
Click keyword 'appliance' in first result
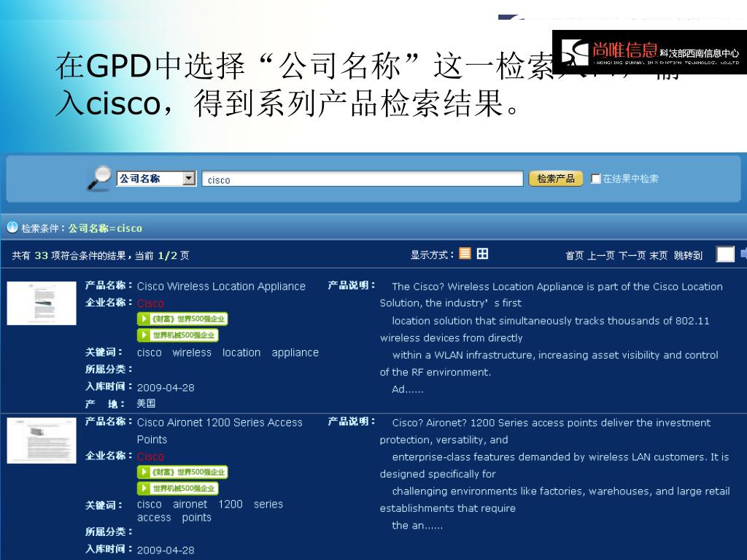(x=295, y=353)
